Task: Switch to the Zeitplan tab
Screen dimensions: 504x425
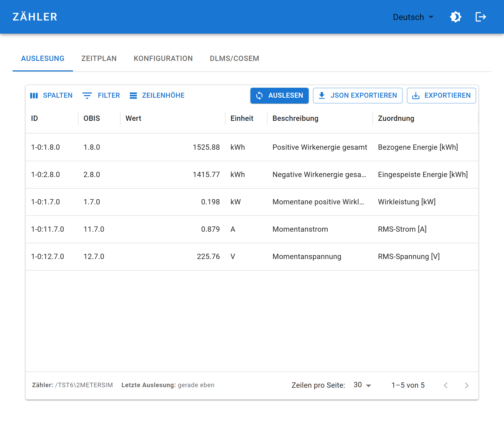Action: pos(99,58)
